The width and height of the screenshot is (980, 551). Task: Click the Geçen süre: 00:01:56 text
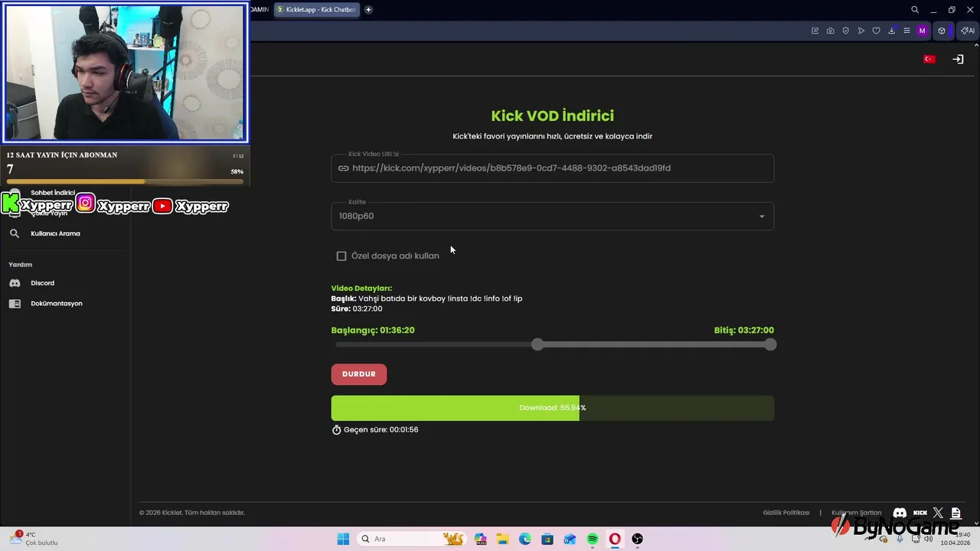tap(381, 430)
